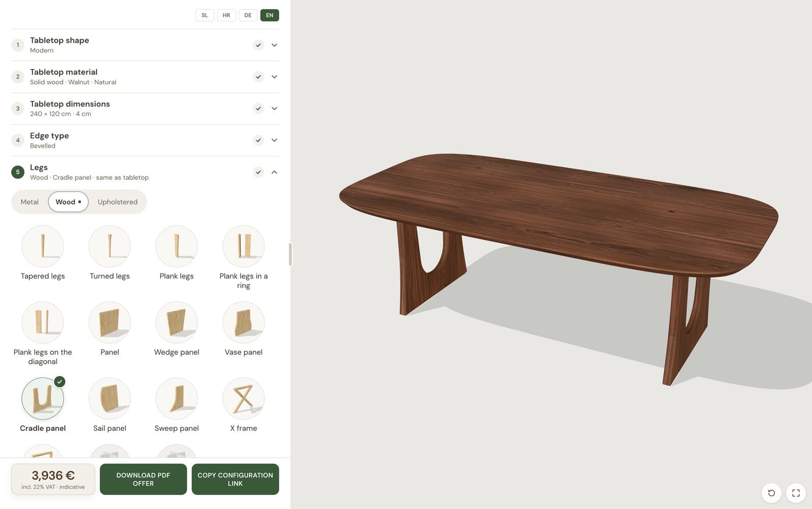Click the Tabletop dimensions completed checkmark

point(258,109)
